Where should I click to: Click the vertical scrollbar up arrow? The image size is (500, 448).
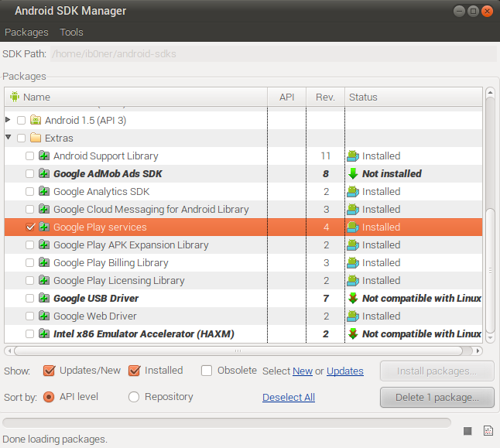point(490,93)
